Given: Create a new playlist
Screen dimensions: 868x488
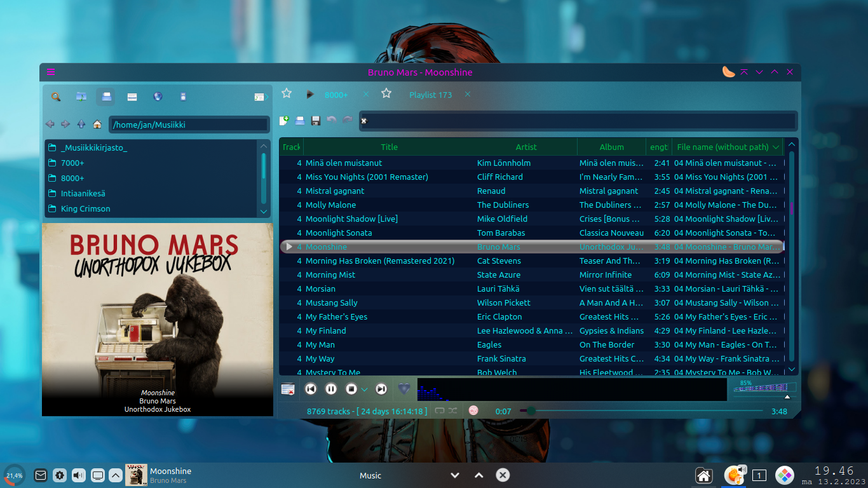Looking at the screenshot, I should pos(284,120).
